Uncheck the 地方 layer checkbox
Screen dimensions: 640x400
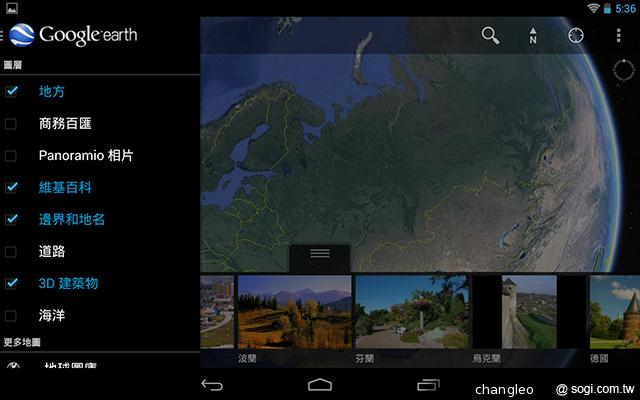pyautogui.click(x=11, y=91)
